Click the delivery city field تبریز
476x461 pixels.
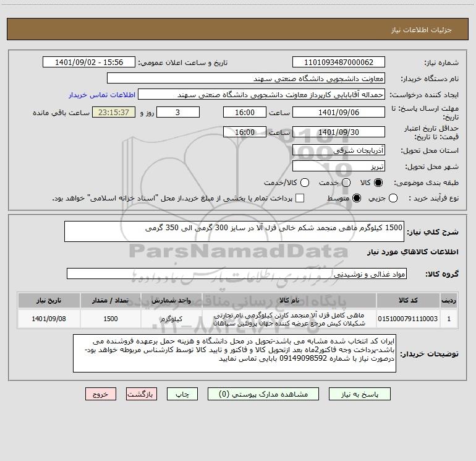339,166
